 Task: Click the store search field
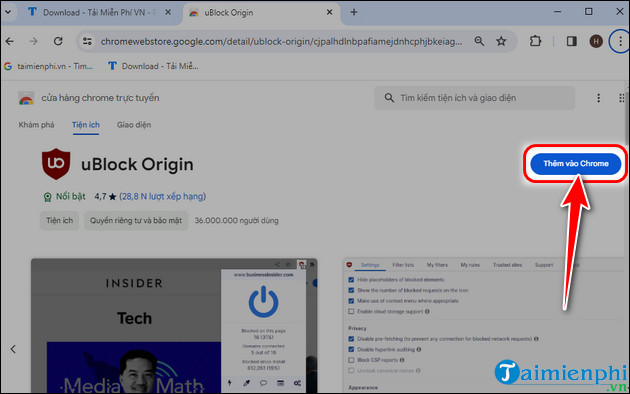click(x=475, y=98)
